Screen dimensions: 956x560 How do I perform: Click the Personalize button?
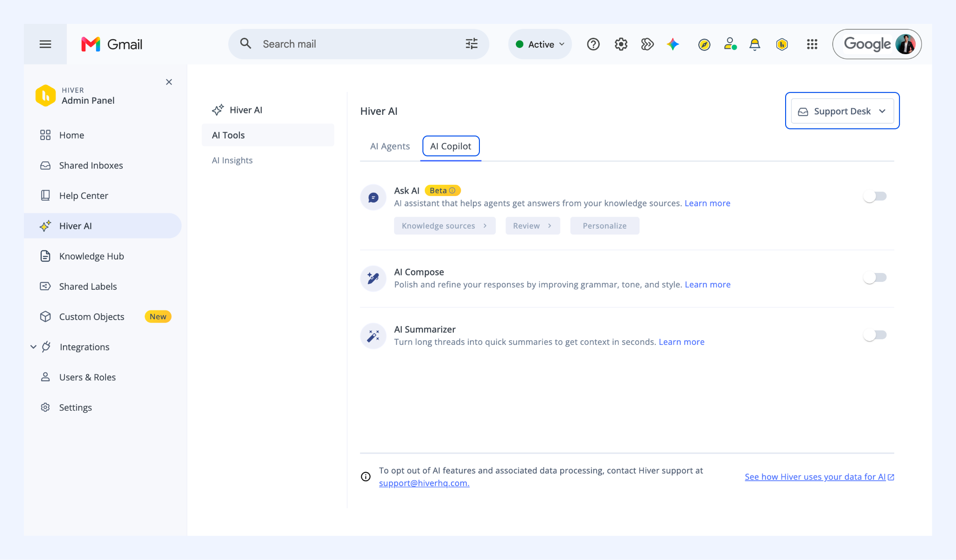click(605, 226)
